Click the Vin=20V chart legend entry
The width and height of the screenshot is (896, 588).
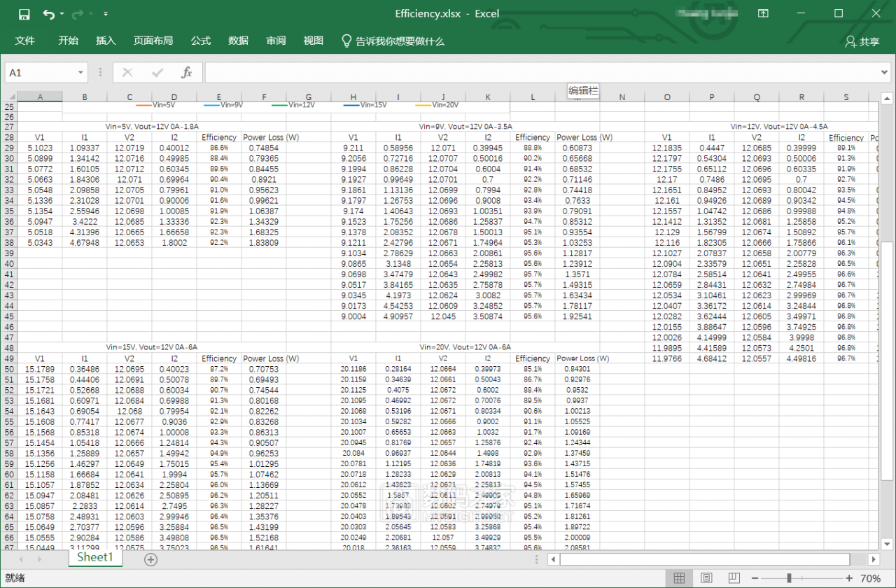(x=437, y=105)
